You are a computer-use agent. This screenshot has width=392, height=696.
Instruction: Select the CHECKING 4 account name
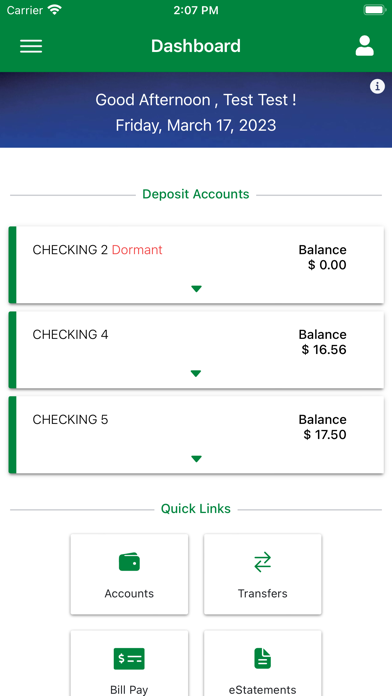tap(70, 334)
